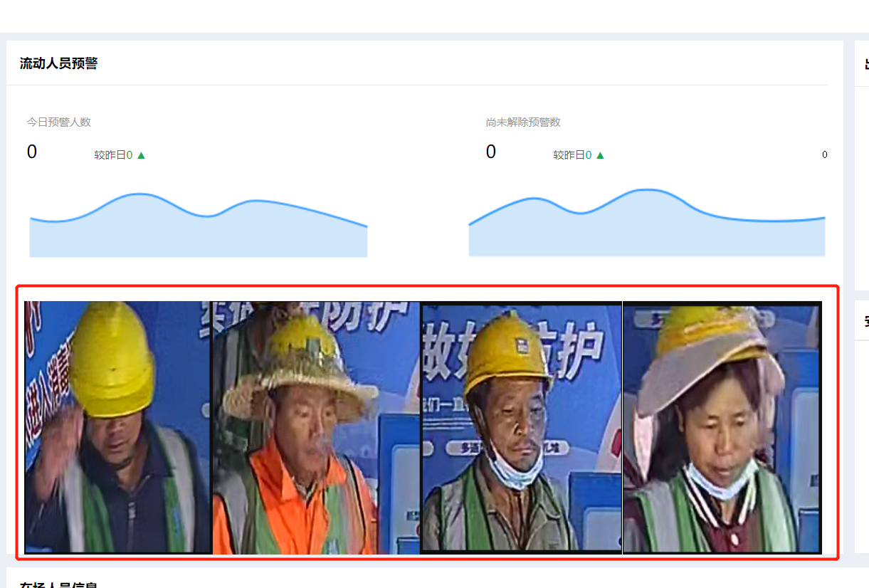Click highest peak of the right chart line
Image resolution: width=869 pixels, height=588 pixels.
point(646,190)
